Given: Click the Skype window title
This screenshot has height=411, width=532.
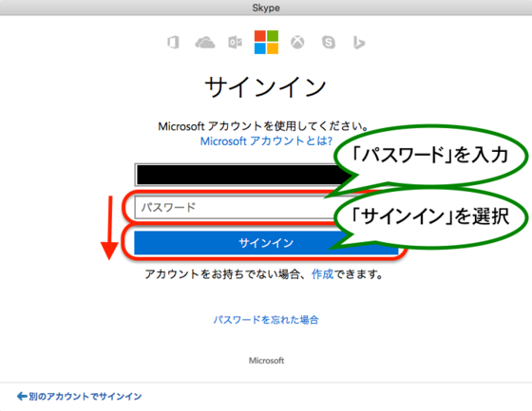Looking at the screenshot, I should click(x=266, y=8).
